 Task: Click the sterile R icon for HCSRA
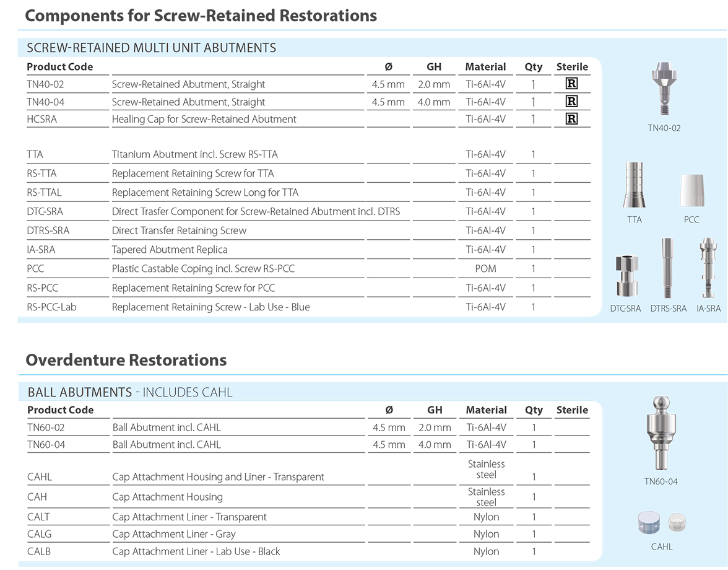tap(572, 119)
